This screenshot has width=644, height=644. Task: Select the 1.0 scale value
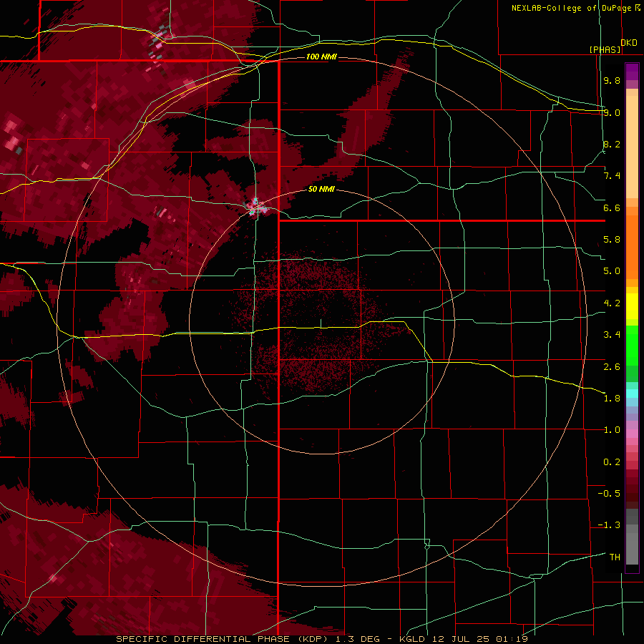click(612, 430)
